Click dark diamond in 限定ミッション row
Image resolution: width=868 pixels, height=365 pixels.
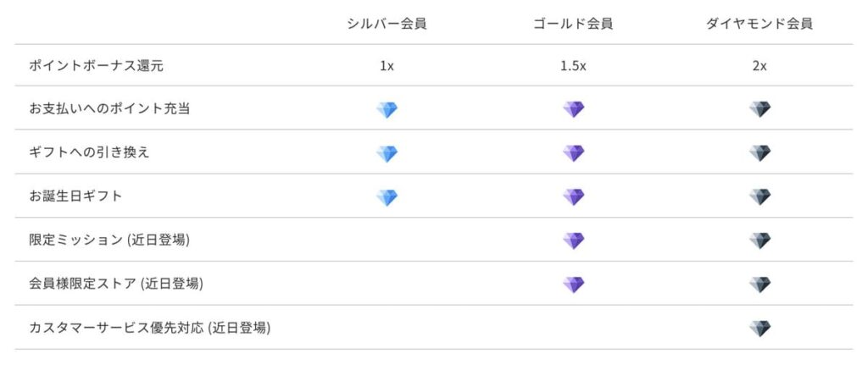click(759, 241)
